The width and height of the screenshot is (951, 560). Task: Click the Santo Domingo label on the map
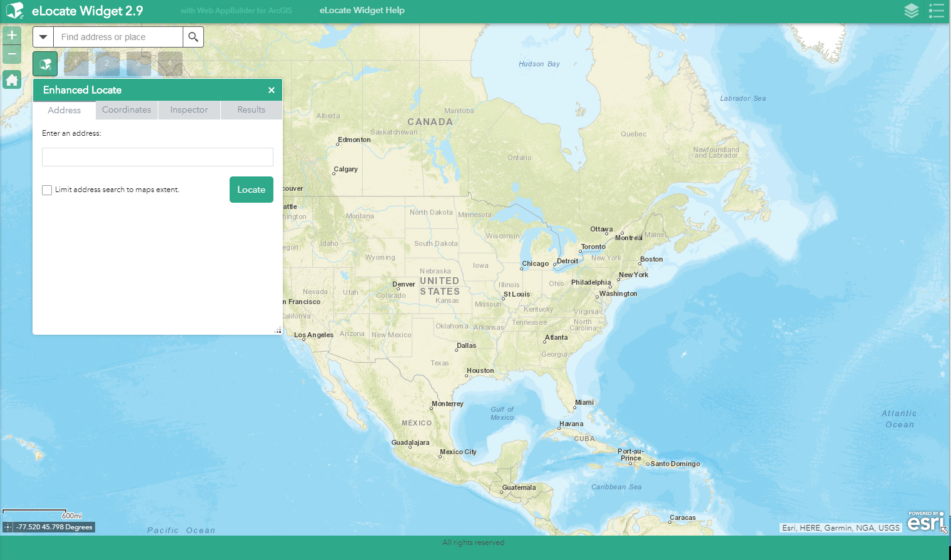[676, 464]
